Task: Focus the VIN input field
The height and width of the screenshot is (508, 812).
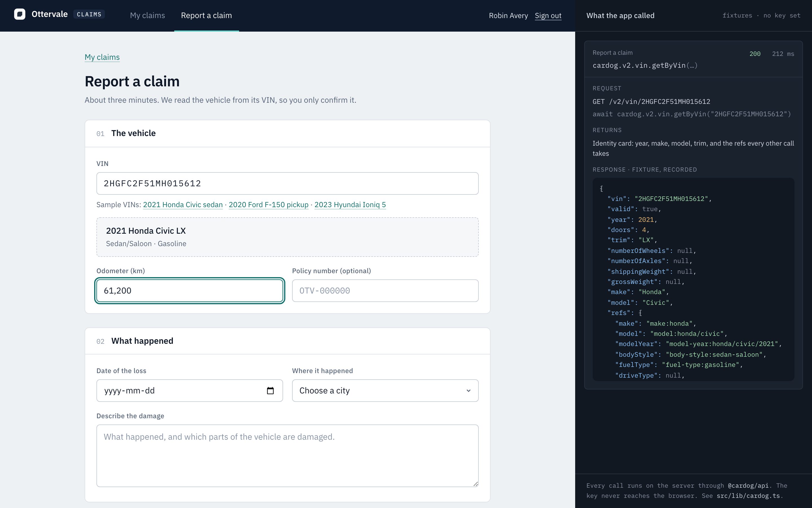Action: click(x=288, y=183)
